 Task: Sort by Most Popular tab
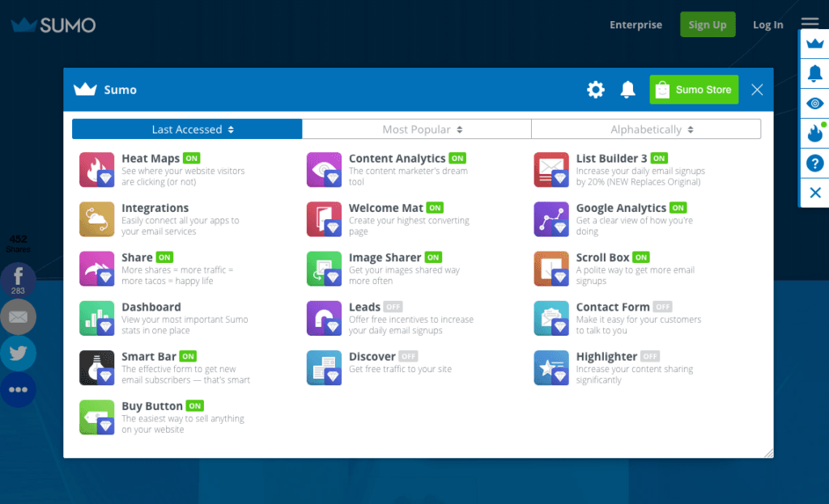coord(417,129)
